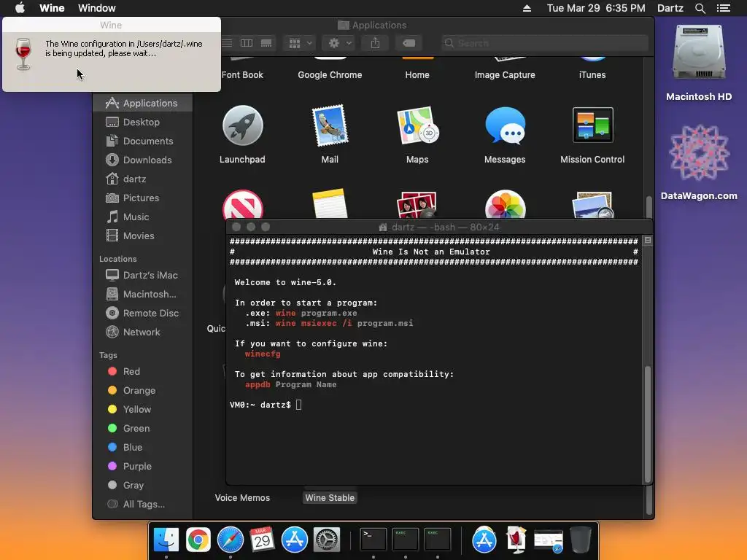The image size is (747, 560).
Task: Select Pictures in the Finder sidebar
Action: point(143,198)
